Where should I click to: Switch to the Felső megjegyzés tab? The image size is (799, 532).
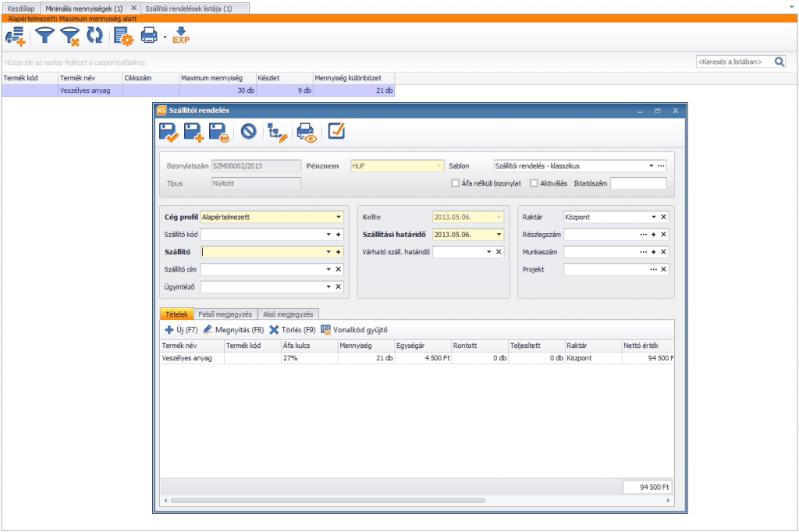click(225, 314)
